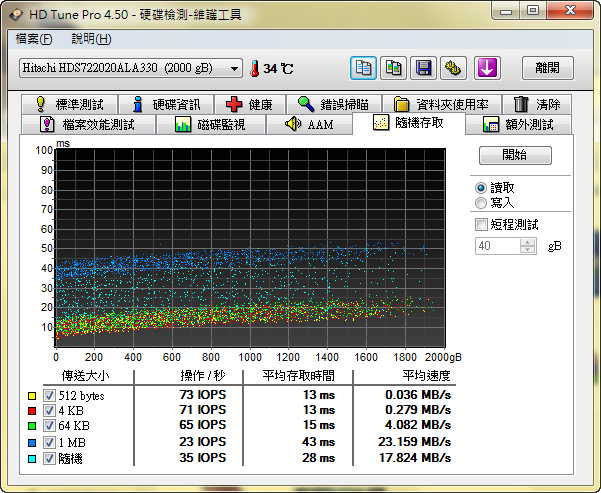Click the 0.279 MB/s speed value
601x493 pixels.
418,410
